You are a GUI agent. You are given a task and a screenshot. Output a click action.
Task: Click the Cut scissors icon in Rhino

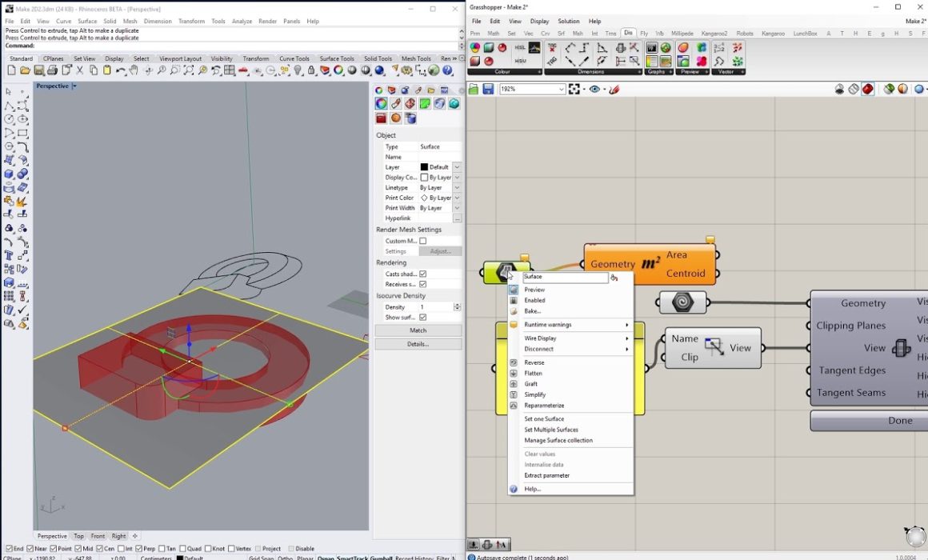pos(79,70)
